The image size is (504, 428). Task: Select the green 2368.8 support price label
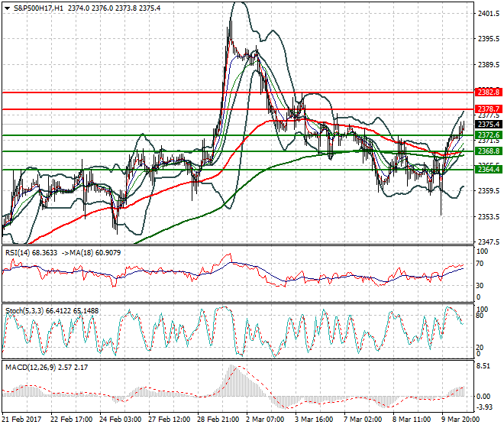[x=488, y=151]
